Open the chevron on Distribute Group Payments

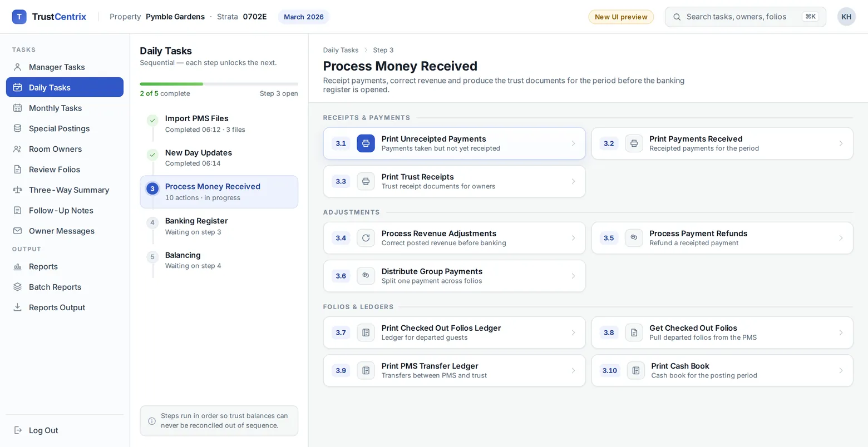pos(573,276)
